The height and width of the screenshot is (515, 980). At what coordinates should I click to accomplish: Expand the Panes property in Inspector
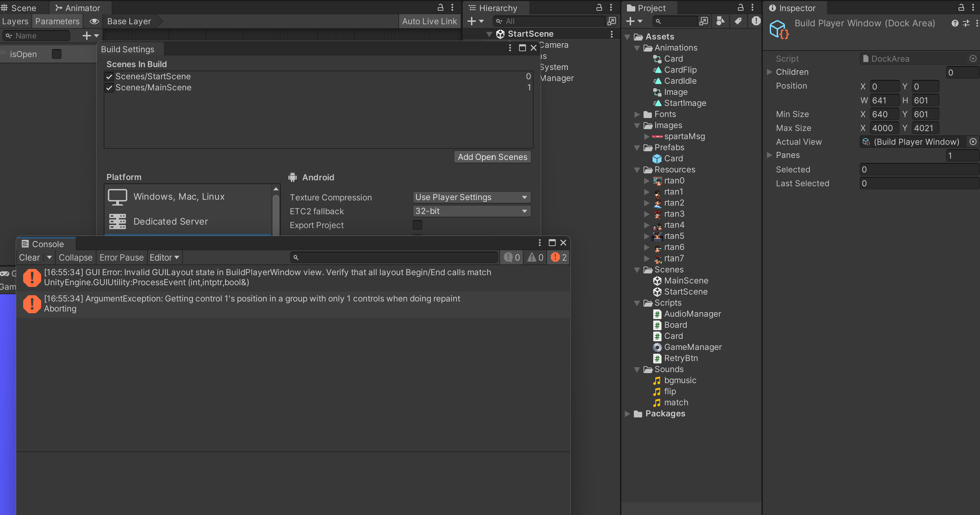tap(769, 155)
